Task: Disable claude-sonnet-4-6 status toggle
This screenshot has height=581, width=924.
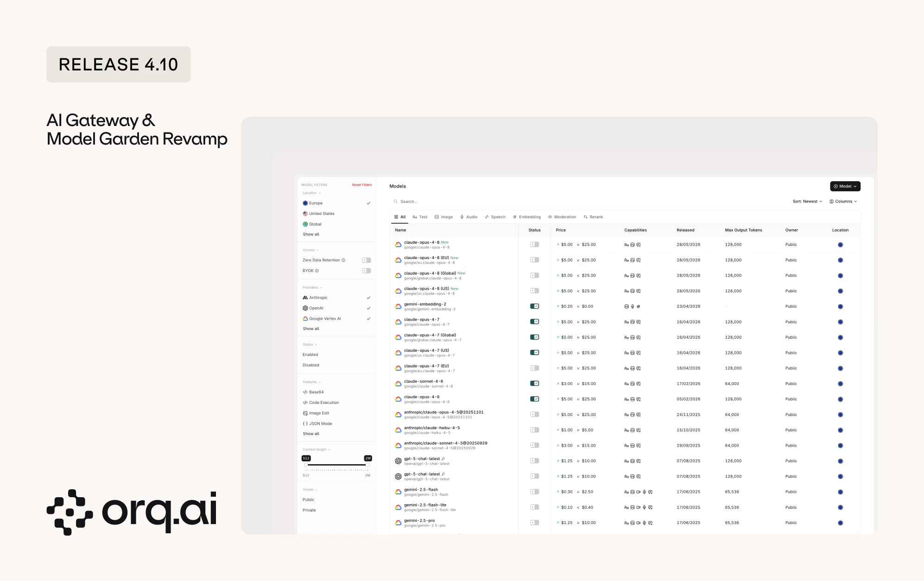Action: click(x=535, y=384)
